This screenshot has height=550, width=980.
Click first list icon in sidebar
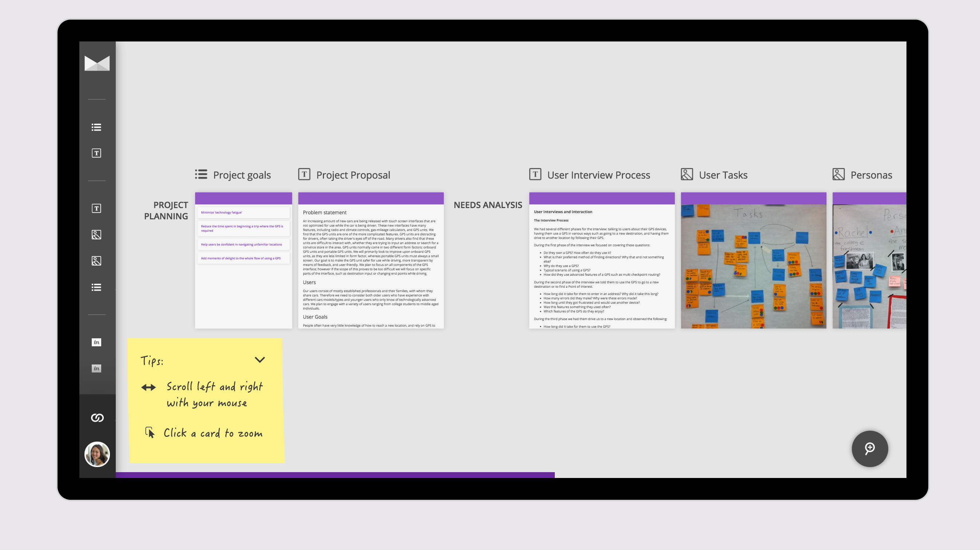pyautogui.click(x=96, y=127)
